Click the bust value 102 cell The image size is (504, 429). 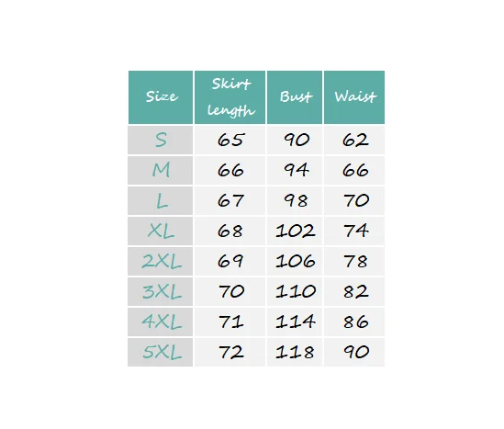coord(295,231)
